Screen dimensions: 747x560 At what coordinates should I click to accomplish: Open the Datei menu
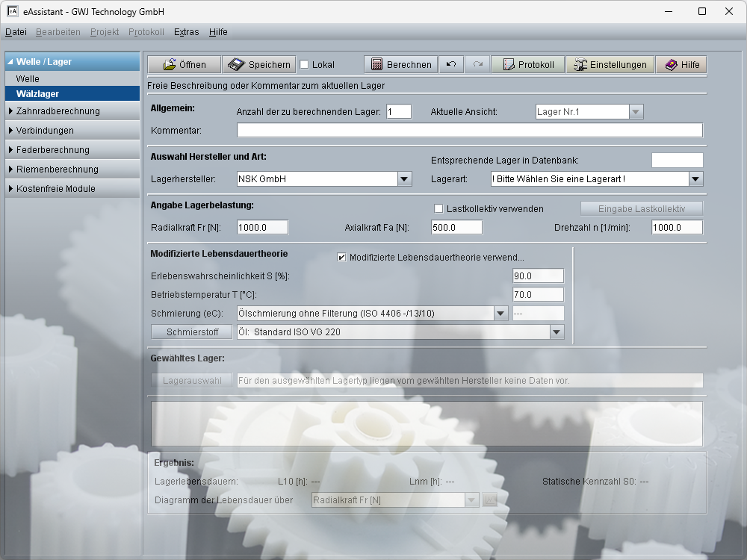pos(16,32)
